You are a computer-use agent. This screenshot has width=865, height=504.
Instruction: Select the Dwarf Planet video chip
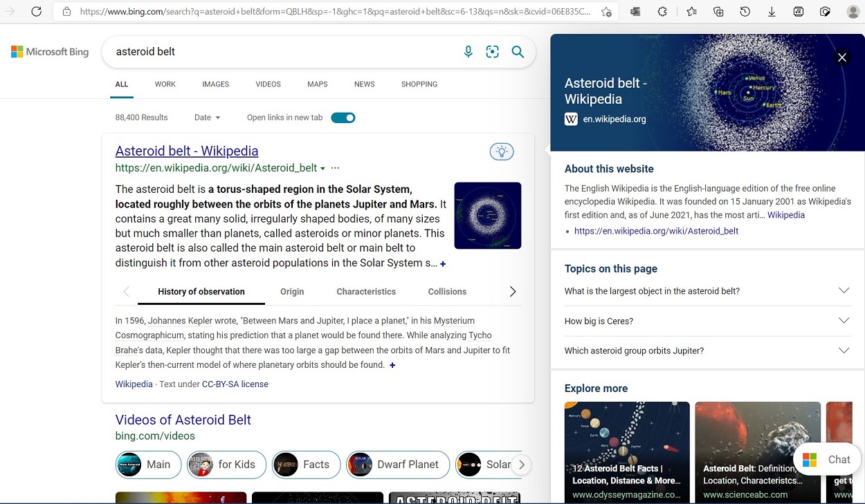398,465
